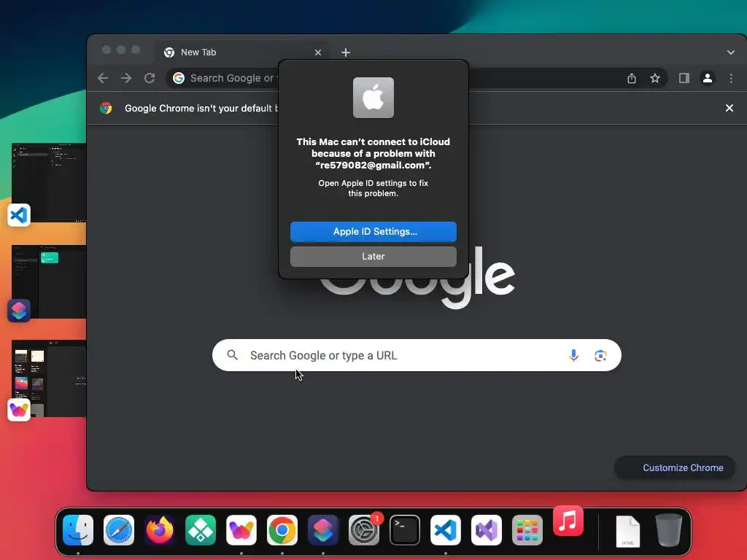The image size is (747, 560).
Task: Open the green diamond app in Dock
Action: click(201, 530)
